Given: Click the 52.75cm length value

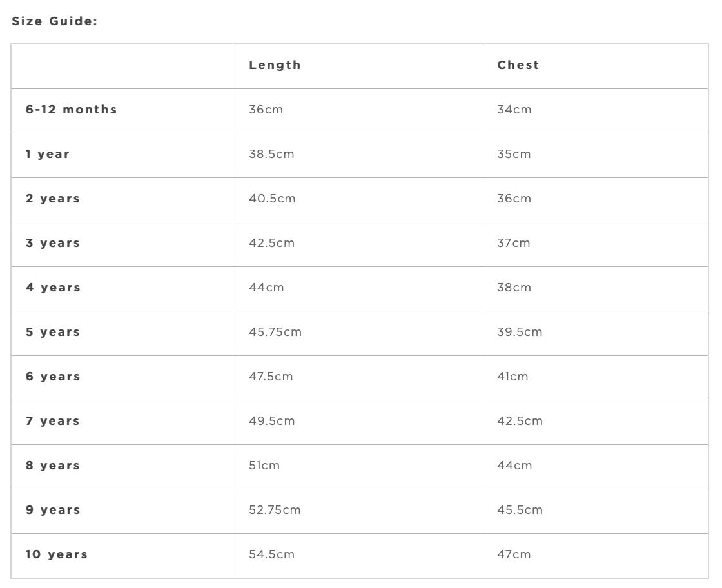Looking at the screenshot, I should pyautogui.click(x=275, y=510).
